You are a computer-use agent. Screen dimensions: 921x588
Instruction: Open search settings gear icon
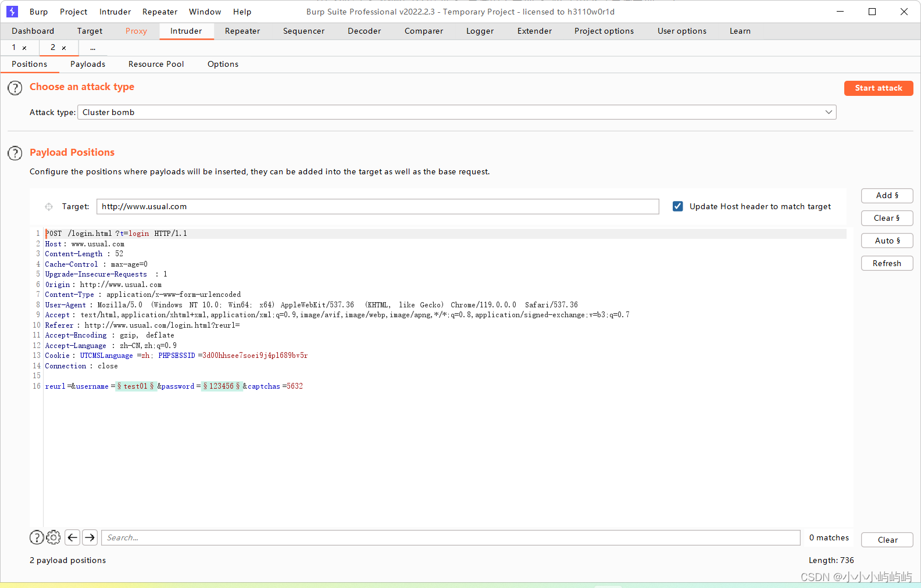click(x=53, y=537)
